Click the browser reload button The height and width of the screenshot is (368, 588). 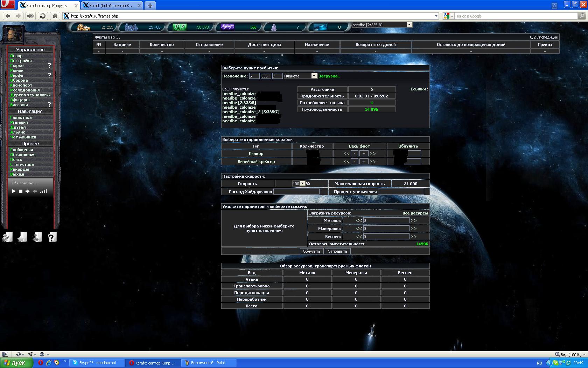43,16
